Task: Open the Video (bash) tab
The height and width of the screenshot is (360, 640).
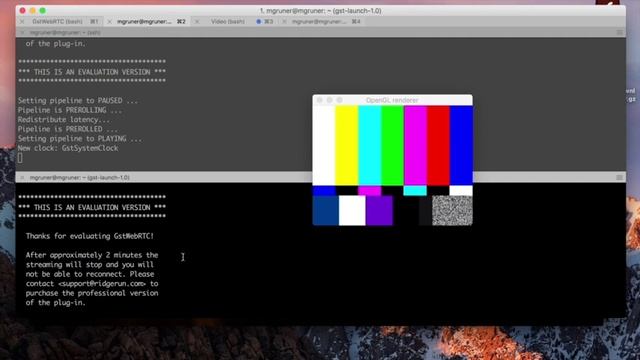Action: click(228, 22)
